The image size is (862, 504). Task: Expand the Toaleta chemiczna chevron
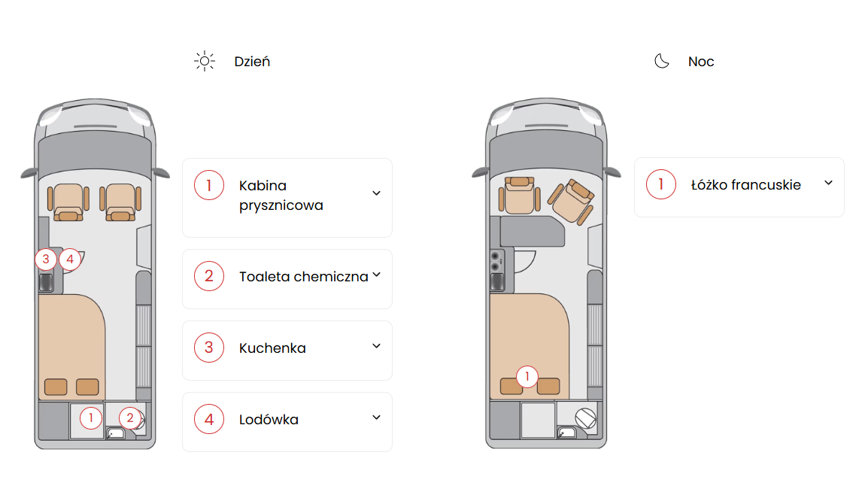[x=377, y=275]
